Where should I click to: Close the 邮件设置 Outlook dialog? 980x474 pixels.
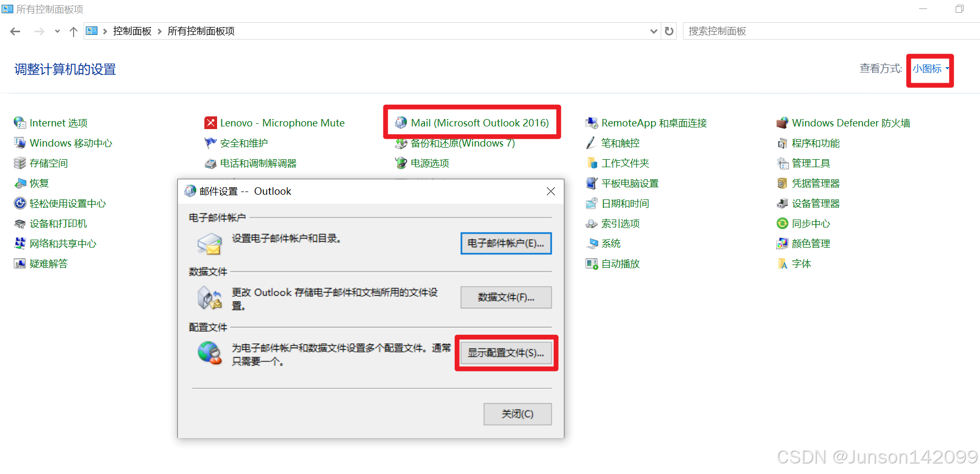[551, 191]
